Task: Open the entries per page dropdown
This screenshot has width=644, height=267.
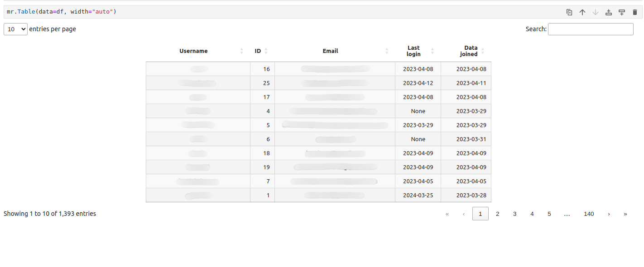Action: (x=15, y=29)
